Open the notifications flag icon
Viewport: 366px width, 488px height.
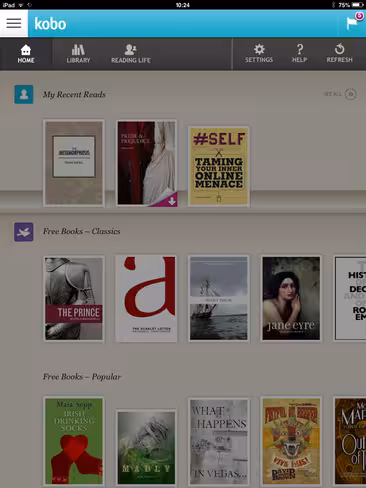click(x=352, y=23)
